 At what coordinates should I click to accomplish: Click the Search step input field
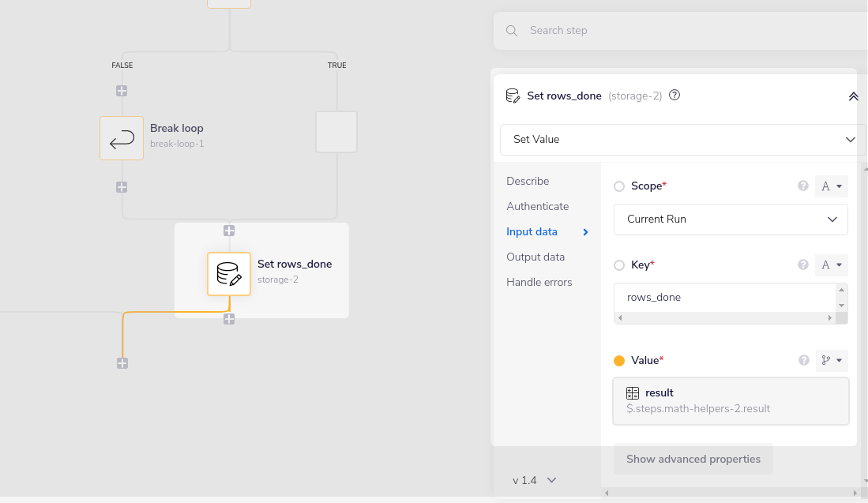[687, 31]
